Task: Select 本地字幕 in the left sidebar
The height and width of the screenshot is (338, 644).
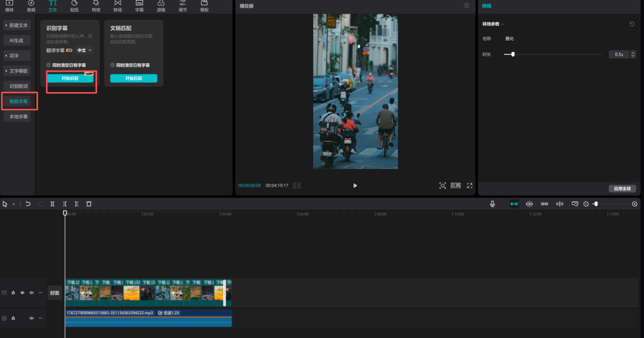Action: [x=18, y=117]
